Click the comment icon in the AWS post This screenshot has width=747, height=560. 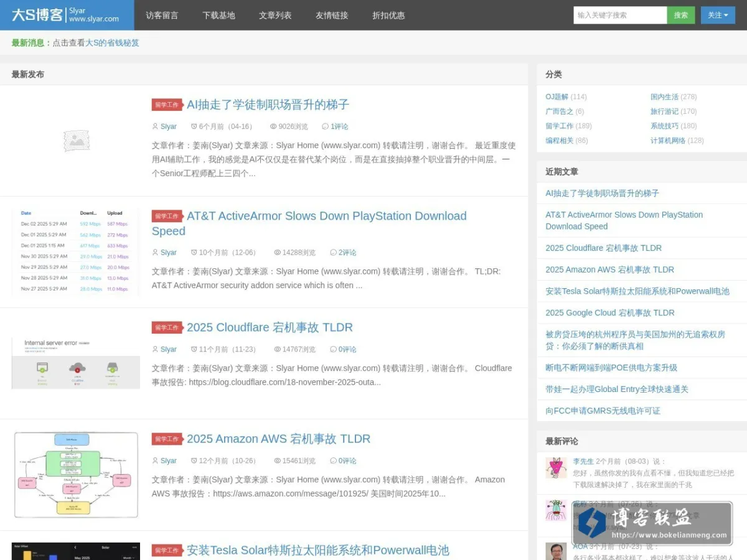click(334, 460)
